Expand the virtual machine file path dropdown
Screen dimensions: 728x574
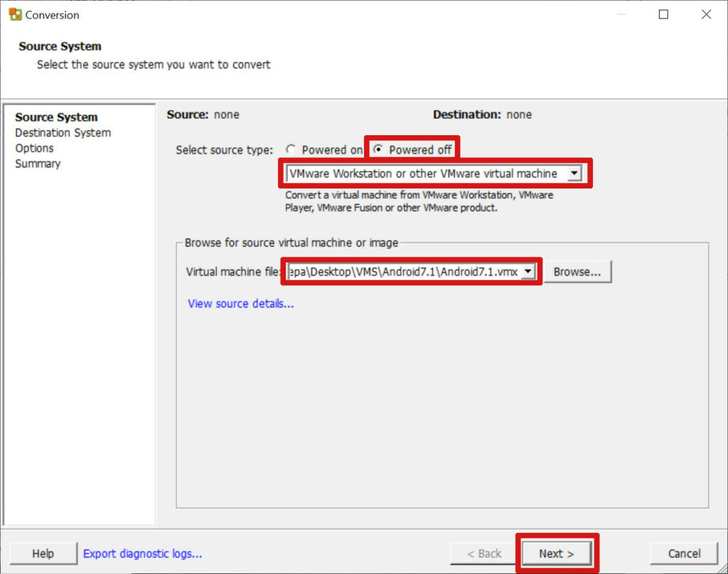coord(528,272)
